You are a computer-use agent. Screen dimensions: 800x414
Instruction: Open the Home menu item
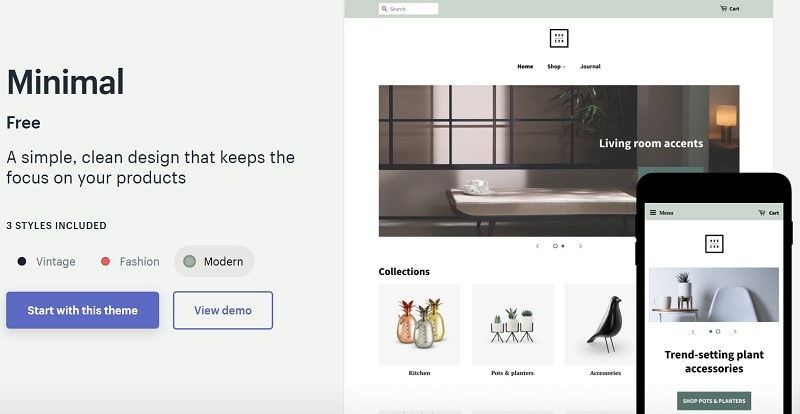point(525,66)
